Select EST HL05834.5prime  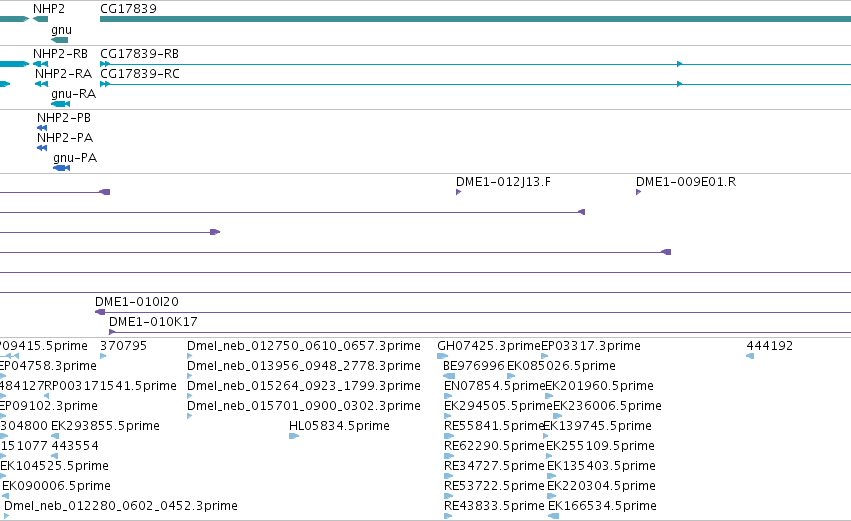click(x=339, y=426)
